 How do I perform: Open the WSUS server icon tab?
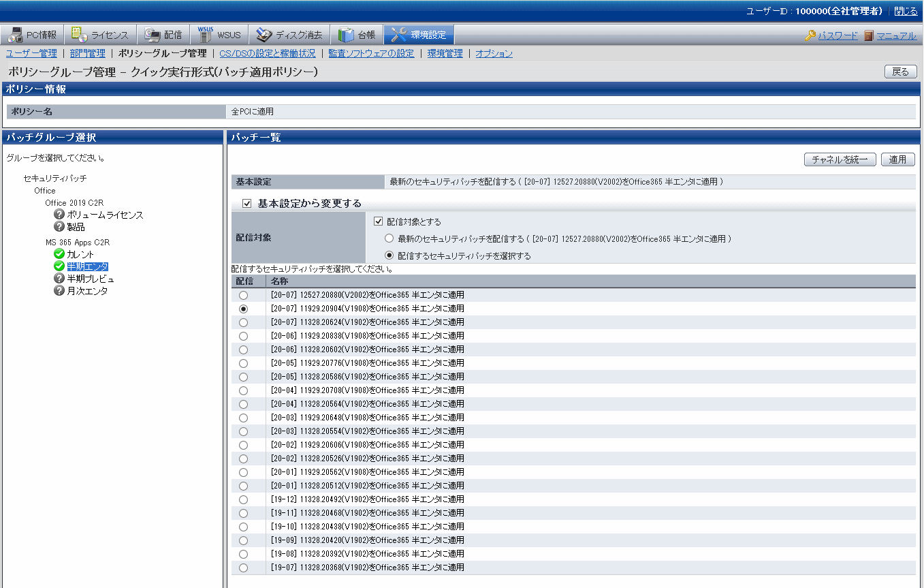[206, 35]
